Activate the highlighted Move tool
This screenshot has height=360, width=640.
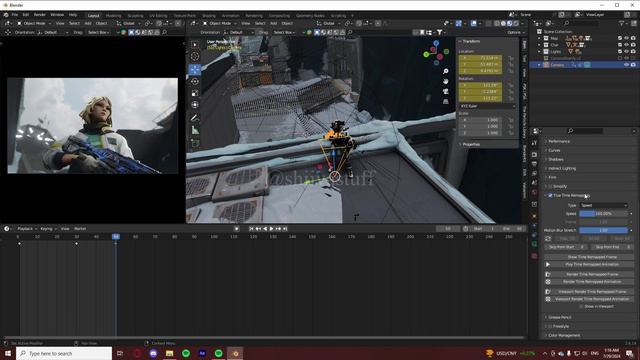pyautogui.click(x=195, y=69)
